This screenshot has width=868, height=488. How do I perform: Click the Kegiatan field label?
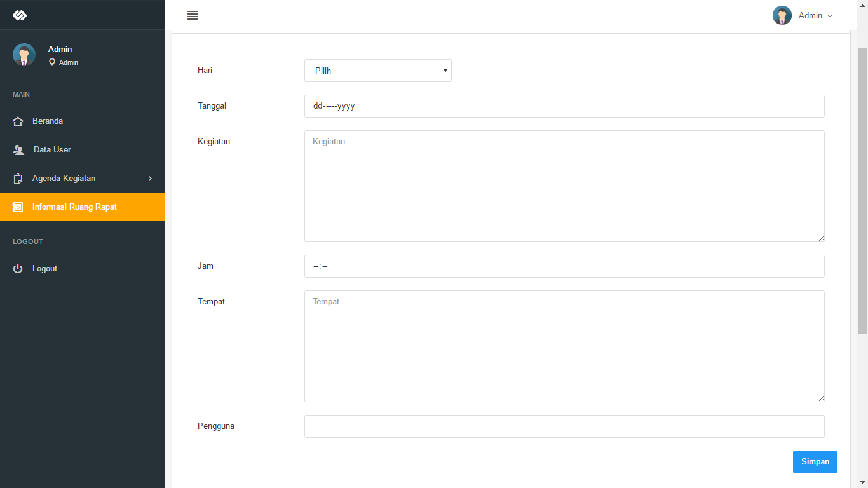click(214, 142)
